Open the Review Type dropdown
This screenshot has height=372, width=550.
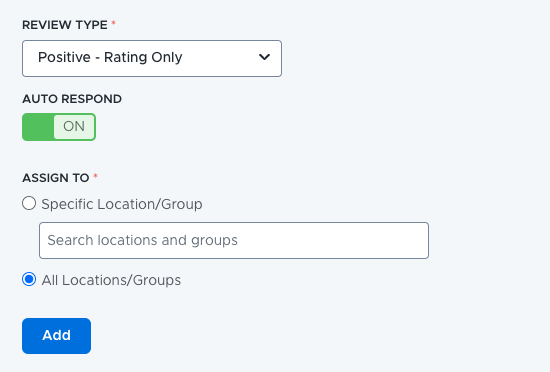coord(152,59)
